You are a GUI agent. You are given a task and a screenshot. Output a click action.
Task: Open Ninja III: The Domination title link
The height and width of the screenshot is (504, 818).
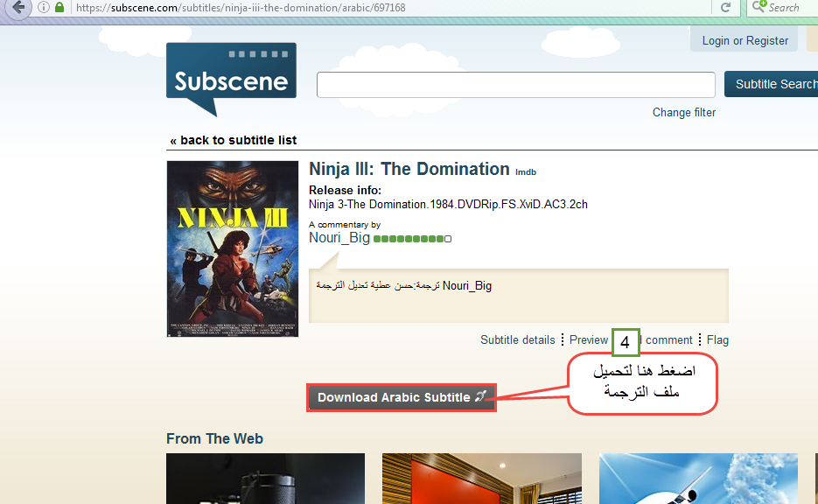409,169
